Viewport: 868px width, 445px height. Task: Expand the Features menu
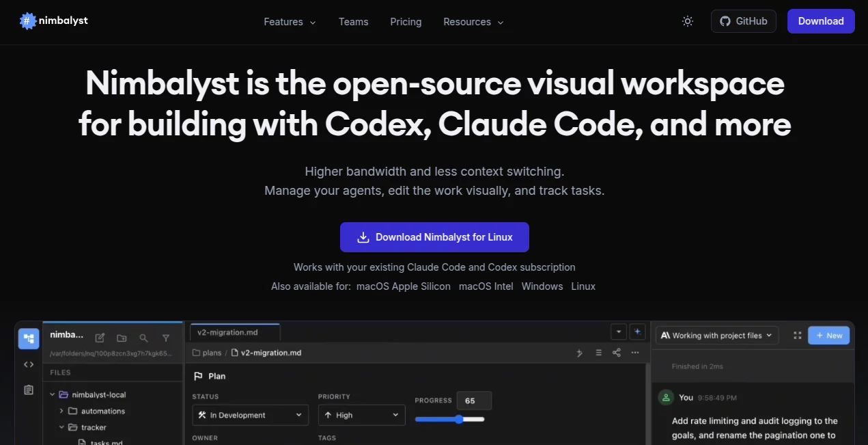click(290, 22)
